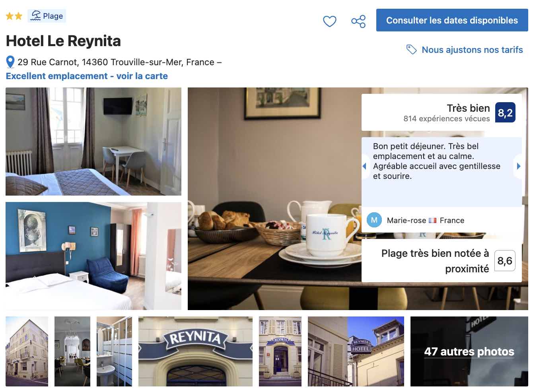Show previous review with left arrow
This screenshot has height=392, width=533.
point(364,166)
